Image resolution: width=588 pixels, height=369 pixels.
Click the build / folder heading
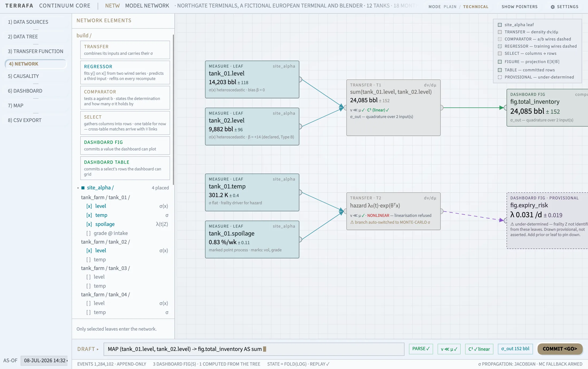point(84,36)
